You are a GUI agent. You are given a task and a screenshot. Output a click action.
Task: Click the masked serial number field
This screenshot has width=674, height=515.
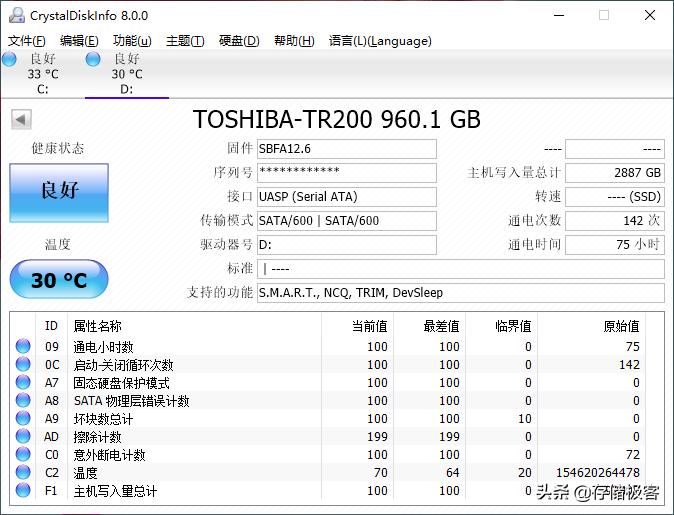coord(346,172)
